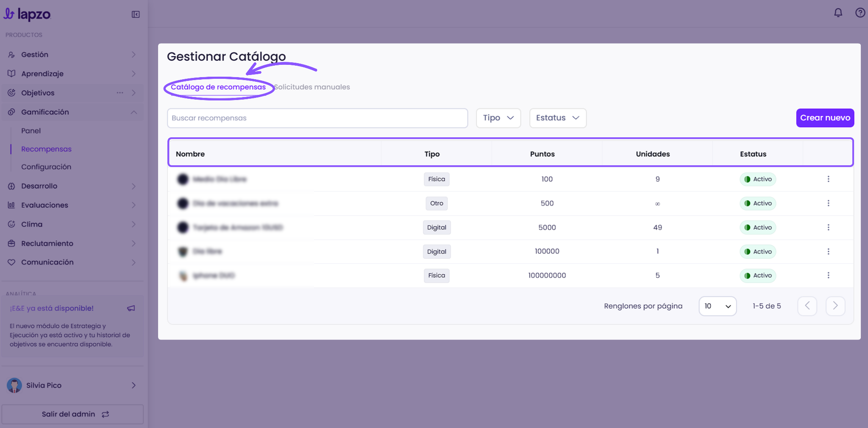This screenshot has width=868, height=428.
Task: Go to the previous page arrow
Action: 807,306
